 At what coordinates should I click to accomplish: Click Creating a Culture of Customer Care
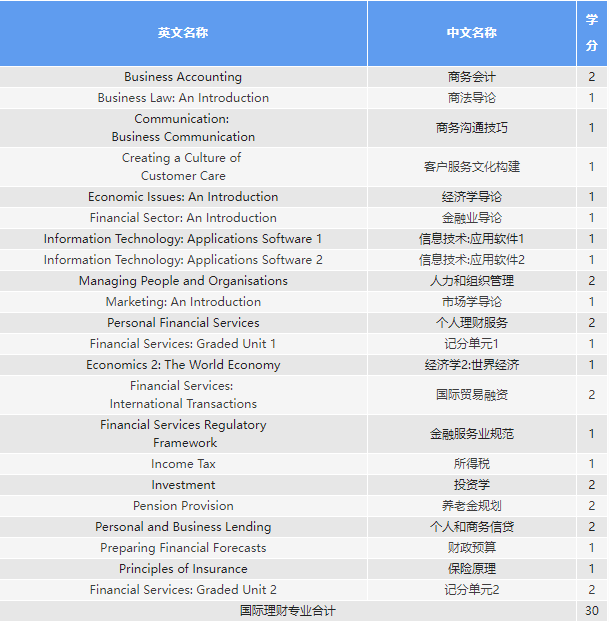[183, 167]
